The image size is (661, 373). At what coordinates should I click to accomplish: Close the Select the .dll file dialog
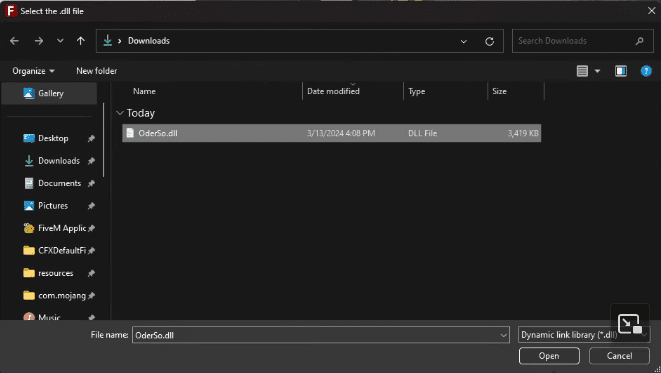coord(651,11)
